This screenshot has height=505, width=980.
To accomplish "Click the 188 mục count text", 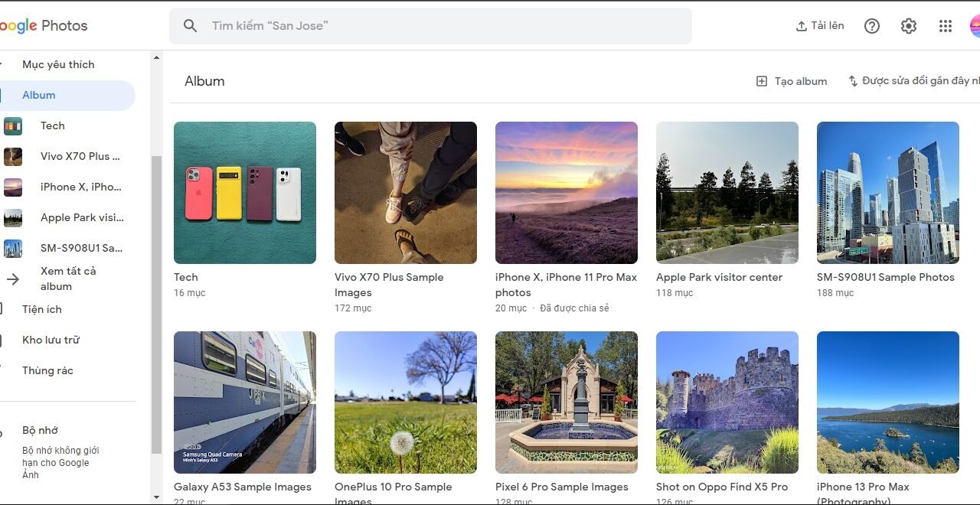I will [835, 293].
